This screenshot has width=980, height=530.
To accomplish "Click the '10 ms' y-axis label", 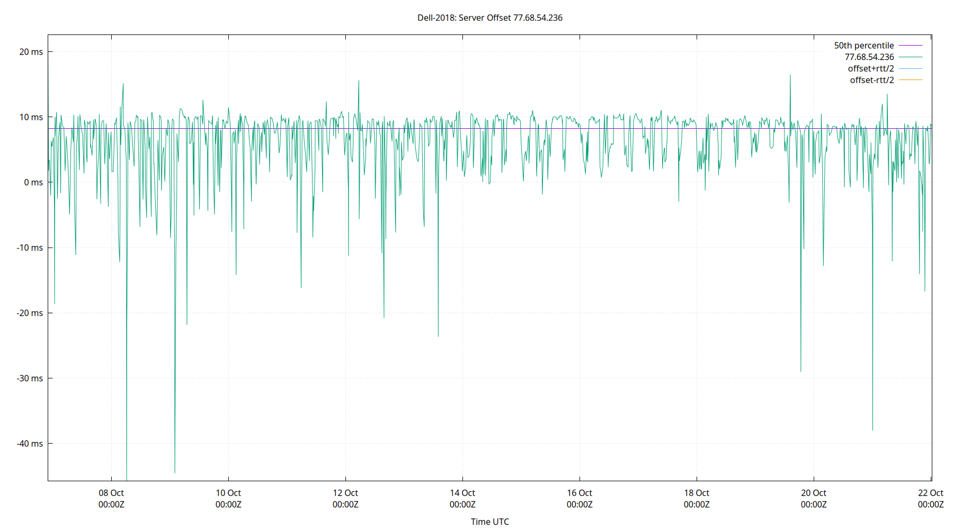I will (x=31, y=117).
